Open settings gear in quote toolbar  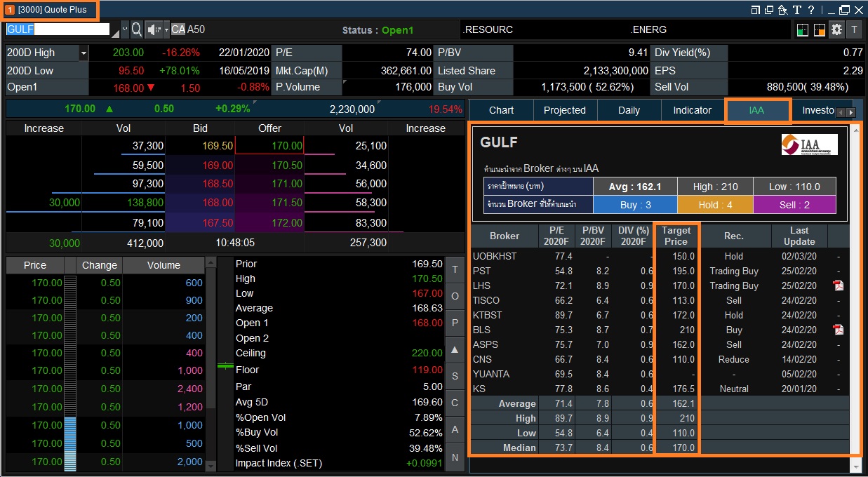(x=836, y=29)
